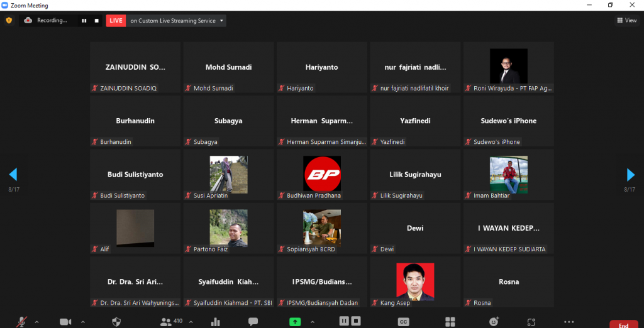Click the red End meeting button
The width and height of the screenshot is (644, 328).
click(623, 324)
